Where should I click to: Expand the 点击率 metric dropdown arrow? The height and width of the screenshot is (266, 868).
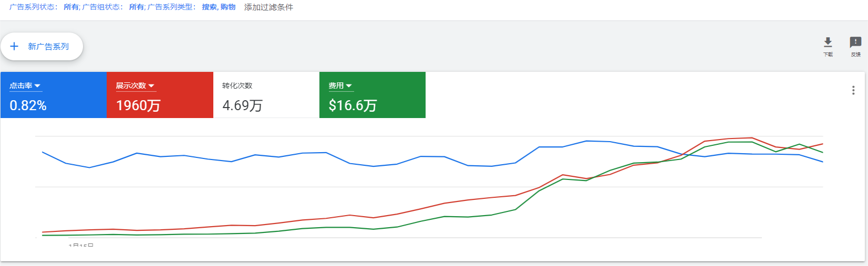coord(37,86)
